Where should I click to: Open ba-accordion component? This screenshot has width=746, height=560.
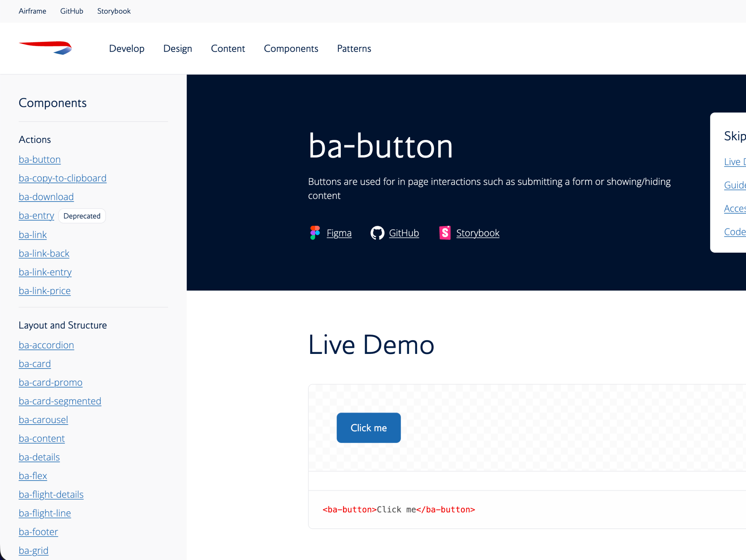pos(47,345)
